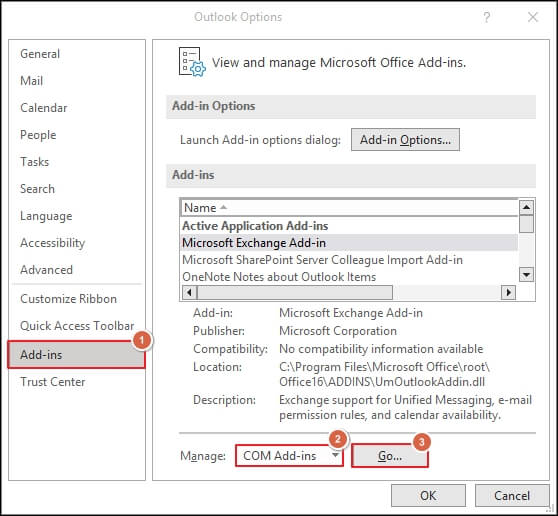
Task: Open the Search options category
Action: pos(37,189)
